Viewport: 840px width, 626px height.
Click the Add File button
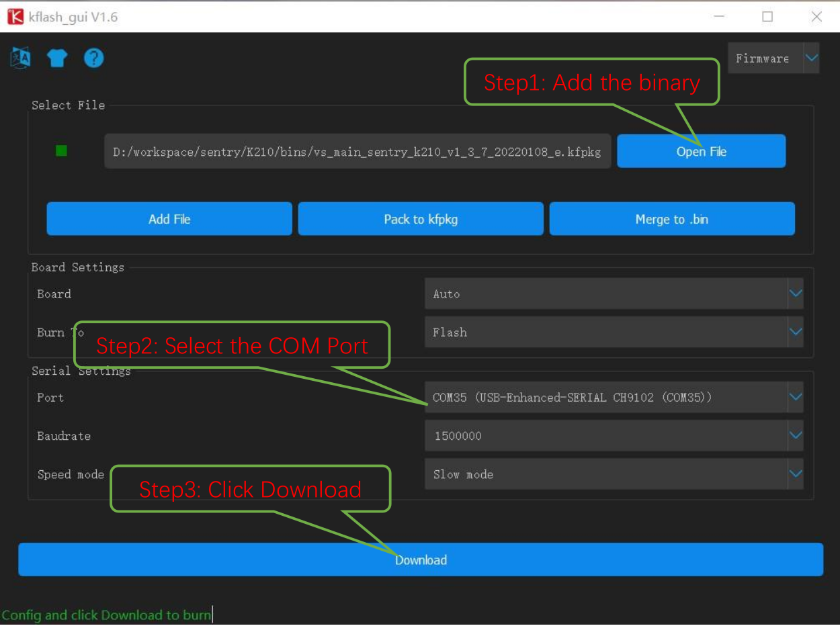[169, 219]
